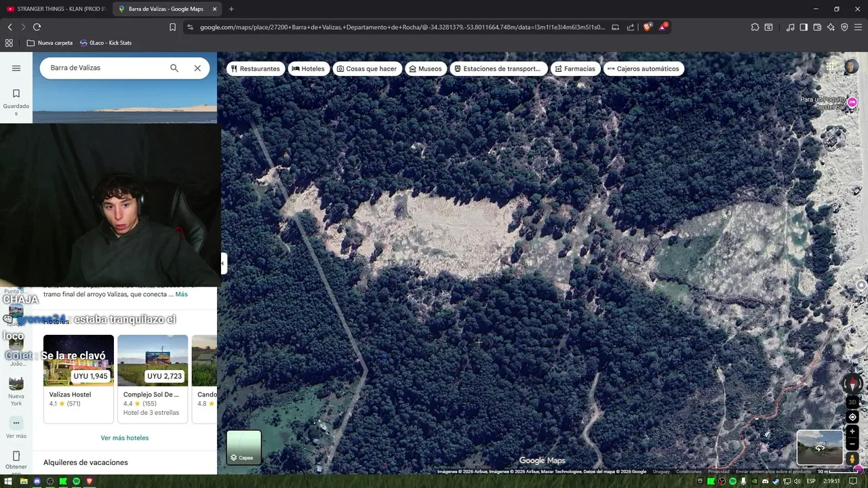Open Brave Rewards triangle icon
Image resolution: width=868 pixels, height=488 pixels.
[663, 27]
